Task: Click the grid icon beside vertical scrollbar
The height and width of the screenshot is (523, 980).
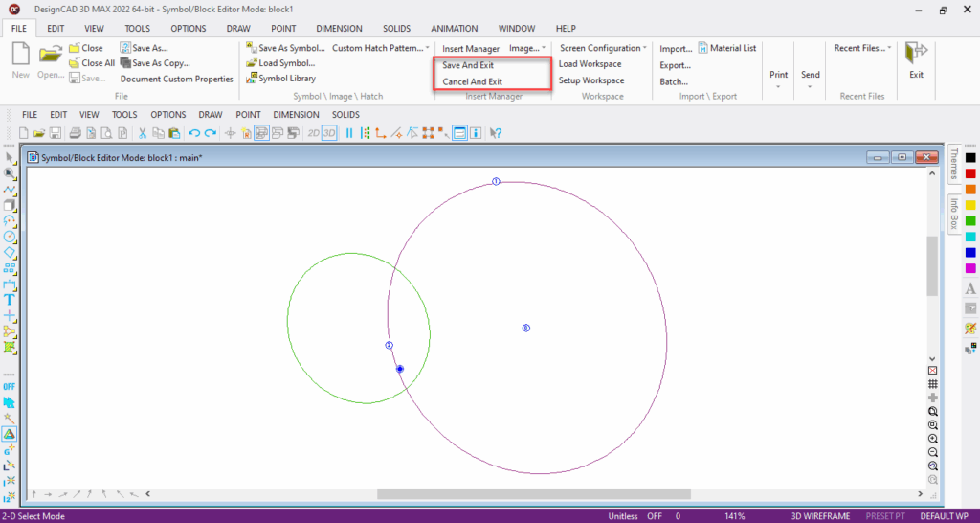Action: coord(932,383)
